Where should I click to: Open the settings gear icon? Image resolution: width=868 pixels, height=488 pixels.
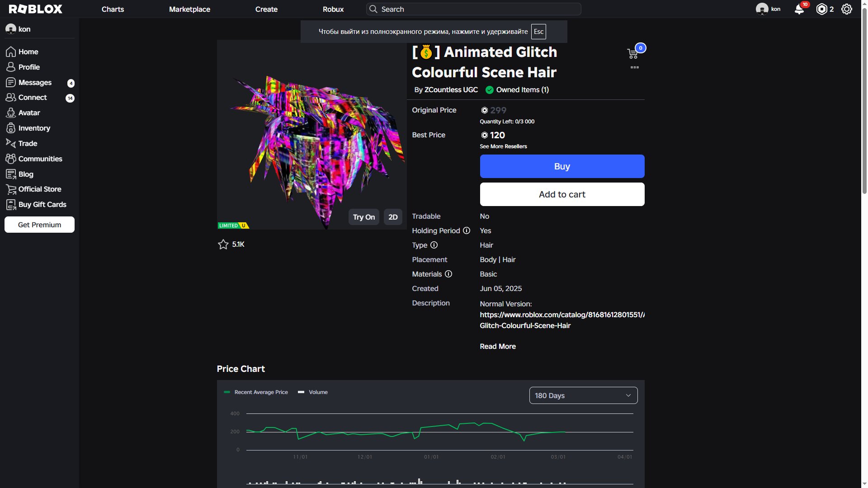[x=846, y=9]
